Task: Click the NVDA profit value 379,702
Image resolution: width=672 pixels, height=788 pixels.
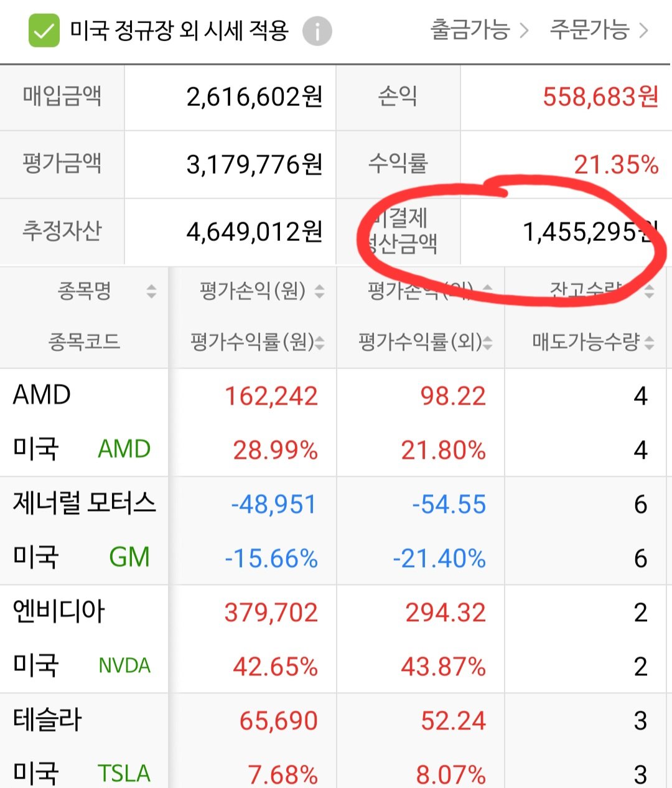Action: click(271, 612)
